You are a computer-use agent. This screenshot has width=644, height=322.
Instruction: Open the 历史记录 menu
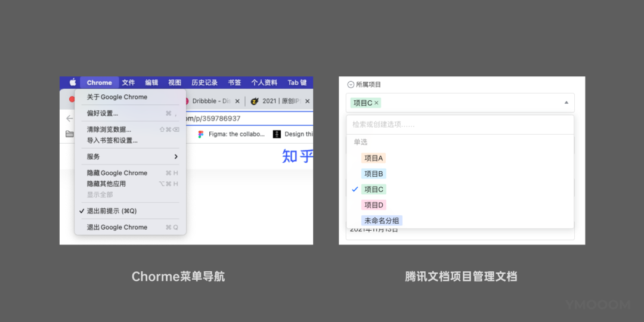pyautogui.click(x=204, y=82)
